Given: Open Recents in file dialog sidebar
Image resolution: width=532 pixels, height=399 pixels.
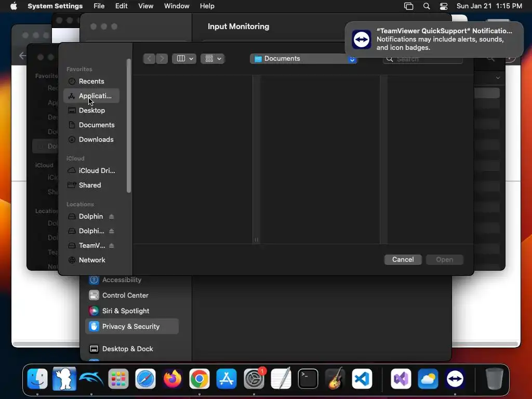Looking at the screenshot, I should click(x=91, y=82).
